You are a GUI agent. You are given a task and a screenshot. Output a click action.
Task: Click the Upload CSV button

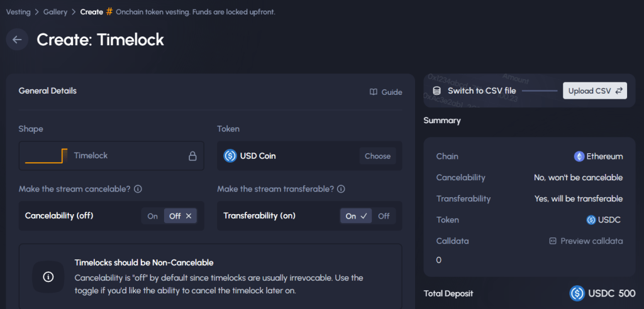tap(594, 90)
